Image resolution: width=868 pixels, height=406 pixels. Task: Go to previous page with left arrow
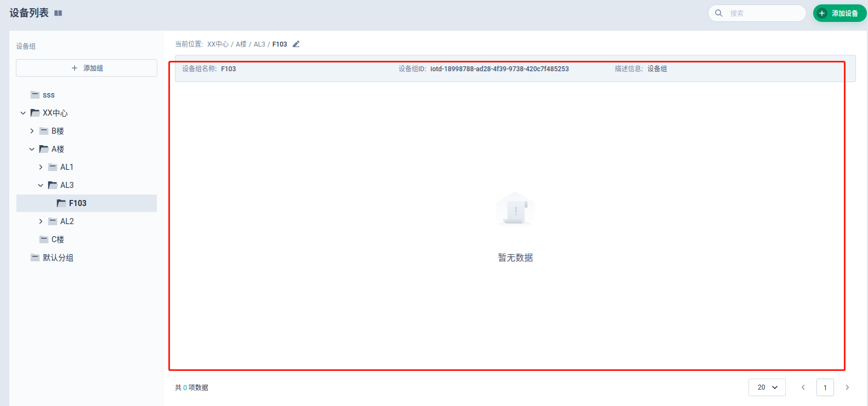coord(803,387)
